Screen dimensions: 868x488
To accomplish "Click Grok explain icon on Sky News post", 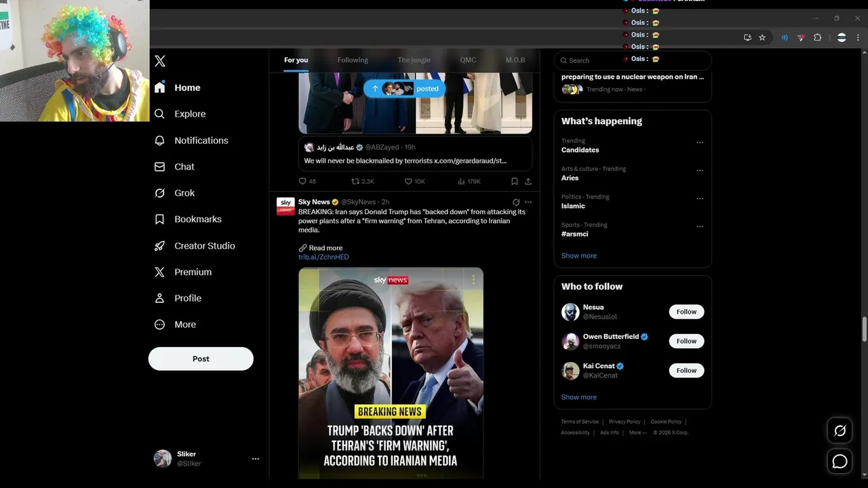I will click(x=516, y=202).
